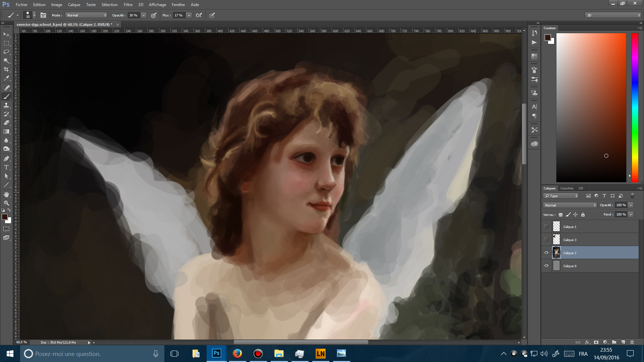The height and width of the screenshot is (362, 644).
Task: Show the Calque 1 layer
Action: pyautogui.click(x=546, y=227)
